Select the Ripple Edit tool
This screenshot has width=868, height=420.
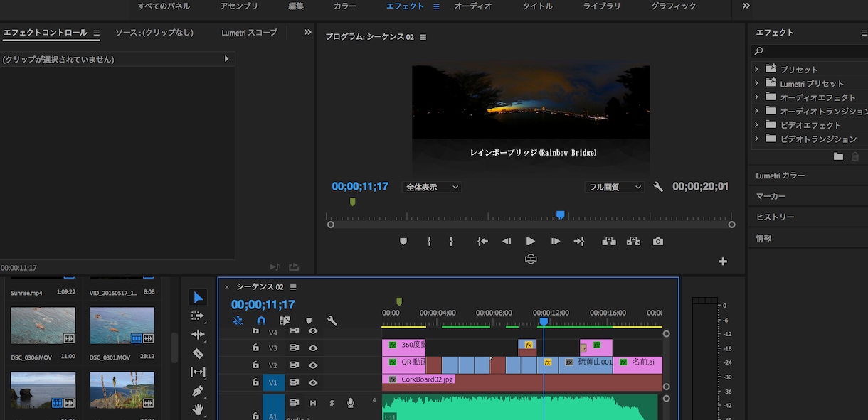point(198,335)
